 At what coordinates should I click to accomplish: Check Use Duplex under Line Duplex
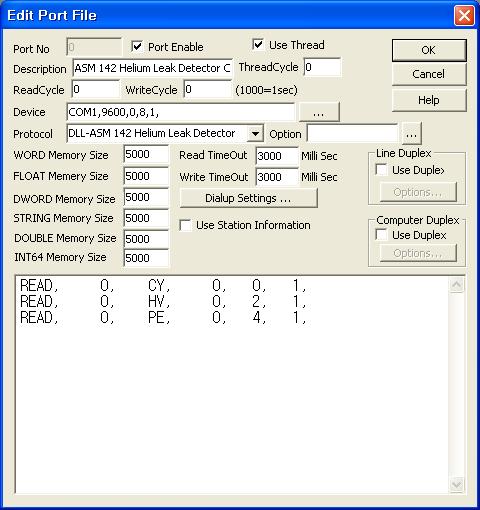pyautogui.click(x=381, y=170)
